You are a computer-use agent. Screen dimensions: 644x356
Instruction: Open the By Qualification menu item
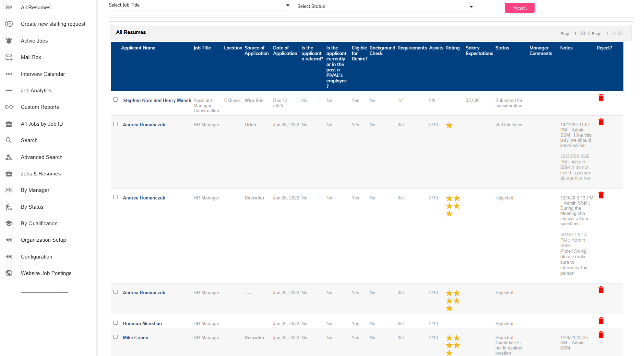tap(39, 223)
